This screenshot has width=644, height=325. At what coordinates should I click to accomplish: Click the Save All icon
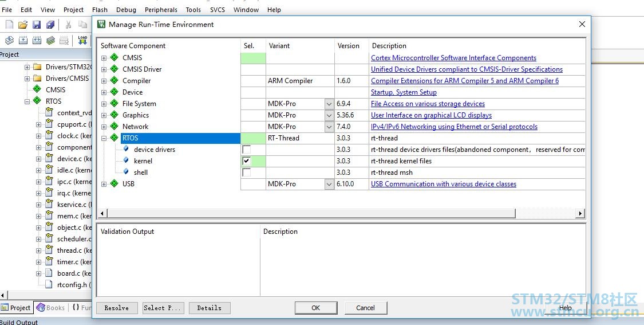50,25
